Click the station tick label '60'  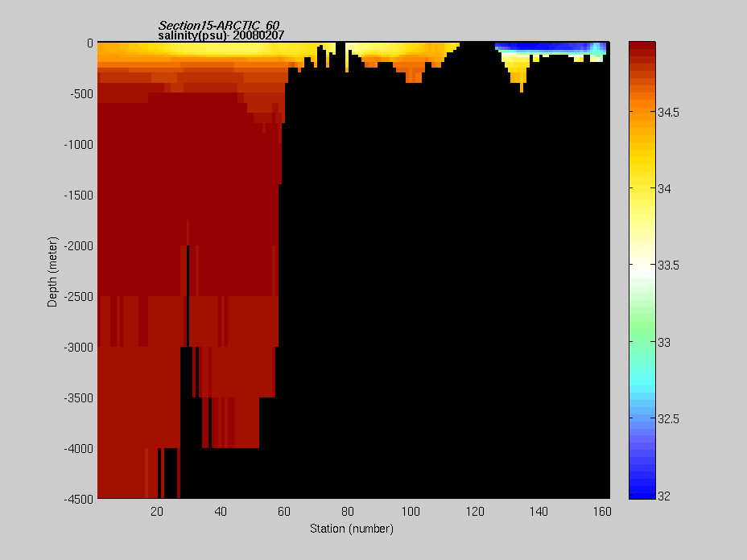click(x=284, y=512)
